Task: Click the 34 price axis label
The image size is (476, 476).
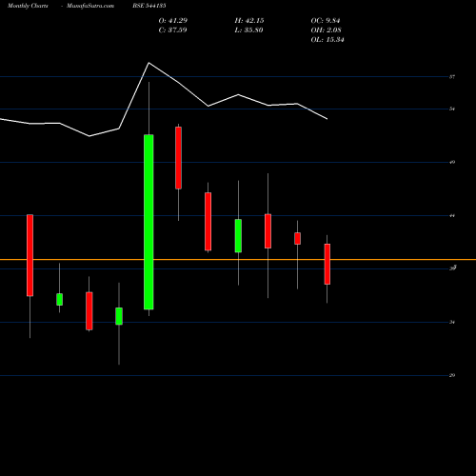Action: point(452,322)
